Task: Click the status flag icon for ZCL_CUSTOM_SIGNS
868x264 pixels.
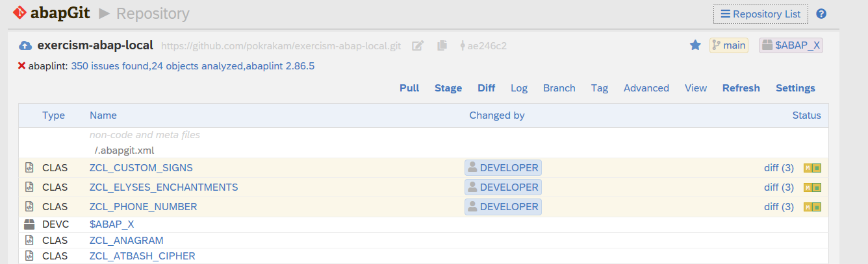Action: tap(813, 168)
